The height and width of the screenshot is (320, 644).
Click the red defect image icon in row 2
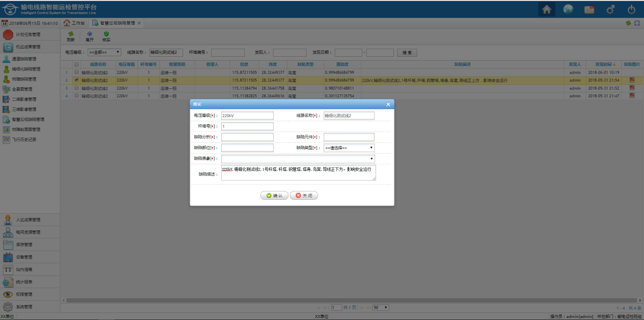click(x=632, y=80)
